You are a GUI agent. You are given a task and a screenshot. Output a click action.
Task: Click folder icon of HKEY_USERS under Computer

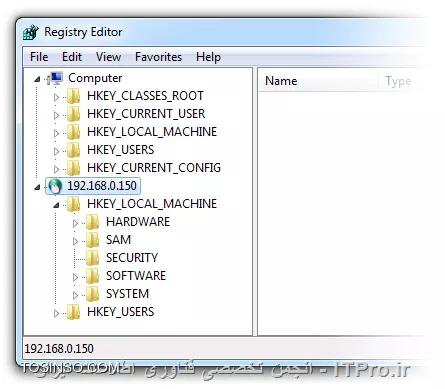pos(73,150)
